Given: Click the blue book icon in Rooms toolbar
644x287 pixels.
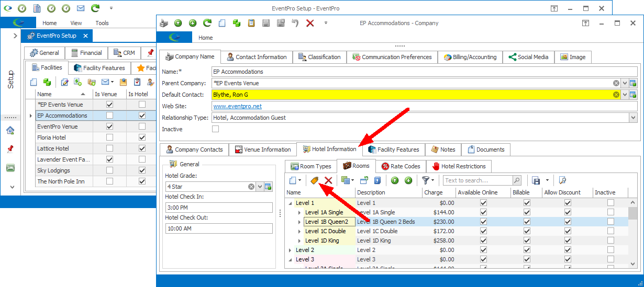Looking at the screenshot, I should pyautogui.click(x=377, y=180).
